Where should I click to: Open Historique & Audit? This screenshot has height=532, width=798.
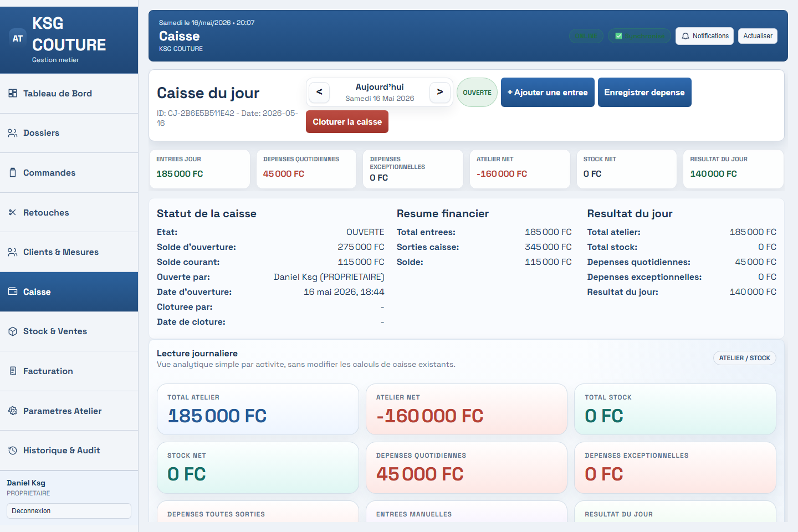(x=69, y=451)
